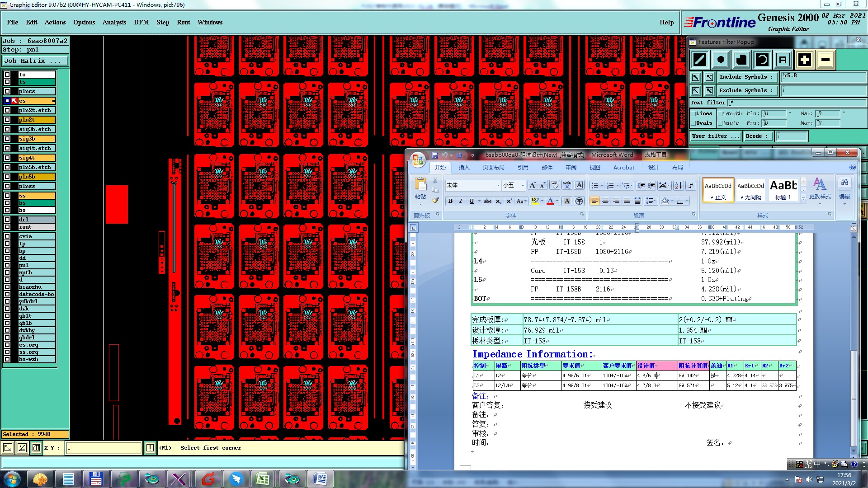The image size is (868, 488).
Task: Click the Subscript icon in Word
Action: (498, 201)
